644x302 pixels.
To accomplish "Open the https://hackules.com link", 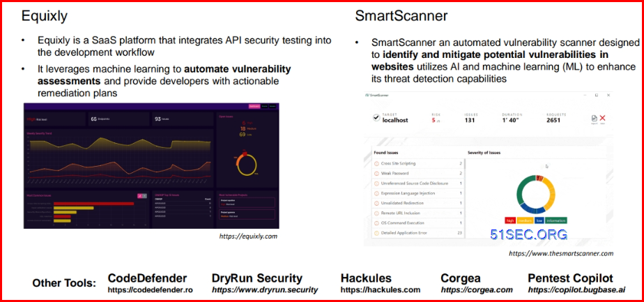I will pyautogui.click(x=381, y=289).
